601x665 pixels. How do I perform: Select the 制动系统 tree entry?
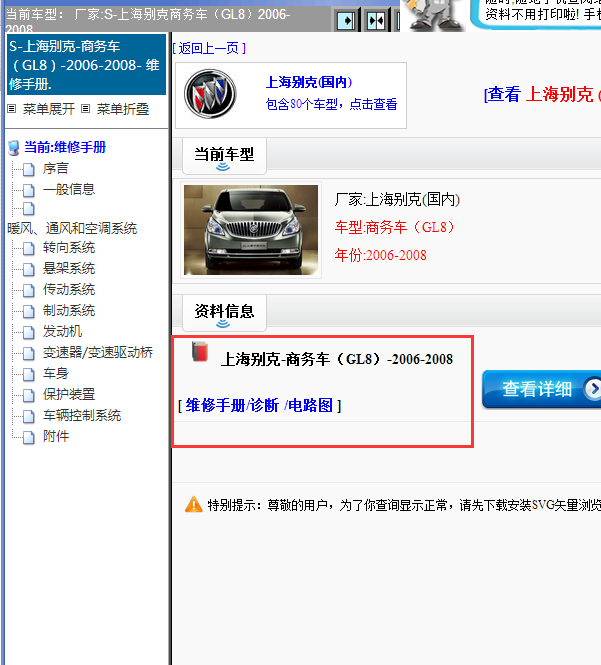(69, 310)
